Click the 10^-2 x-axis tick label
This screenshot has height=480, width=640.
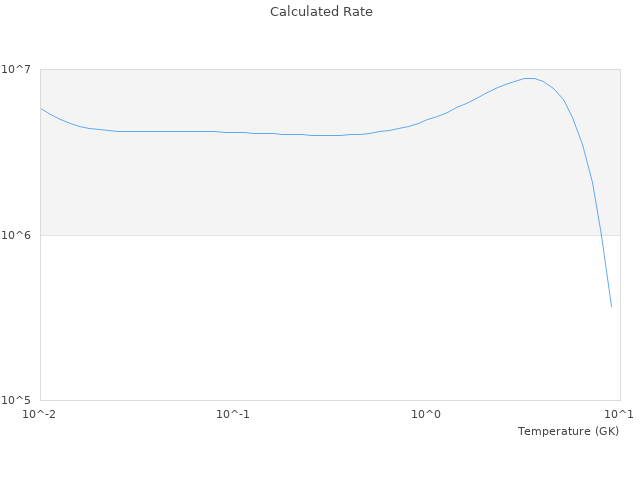39,415
